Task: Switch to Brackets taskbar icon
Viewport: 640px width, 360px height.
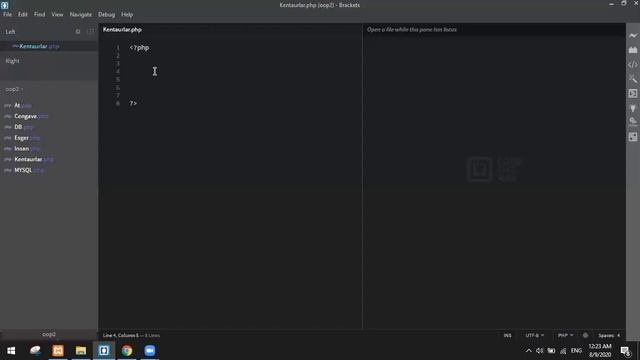Action: pyautogui.click(x=104, y=351)
